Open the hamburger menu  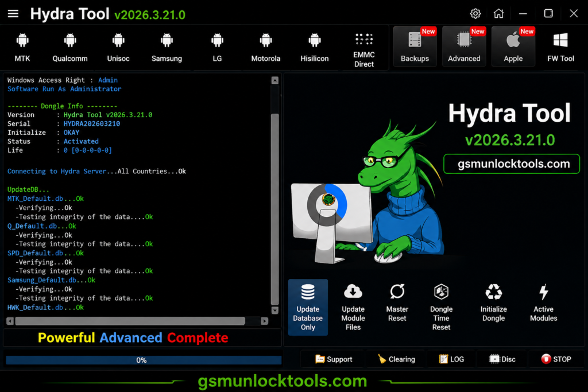13,14
